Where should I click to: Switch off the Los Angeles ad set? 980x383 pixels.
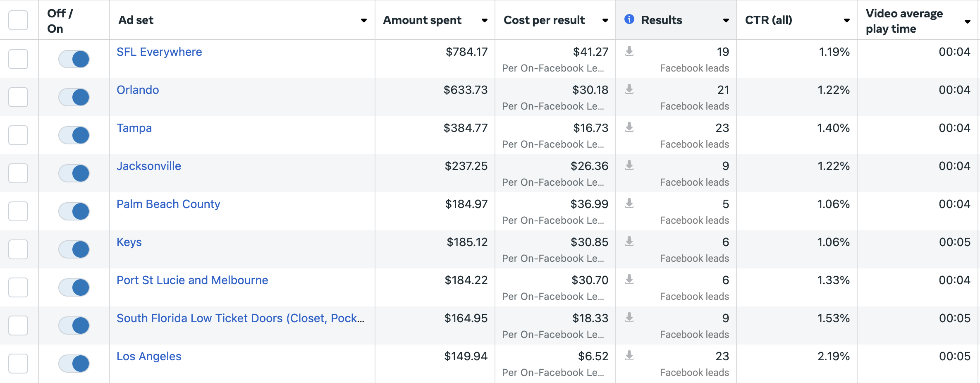[x=74, y=364]
